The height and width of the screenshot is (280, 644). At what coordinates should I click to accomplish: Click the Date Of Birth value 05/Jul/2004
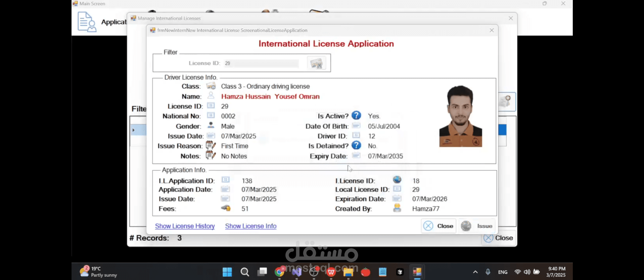tap(384, 126)
